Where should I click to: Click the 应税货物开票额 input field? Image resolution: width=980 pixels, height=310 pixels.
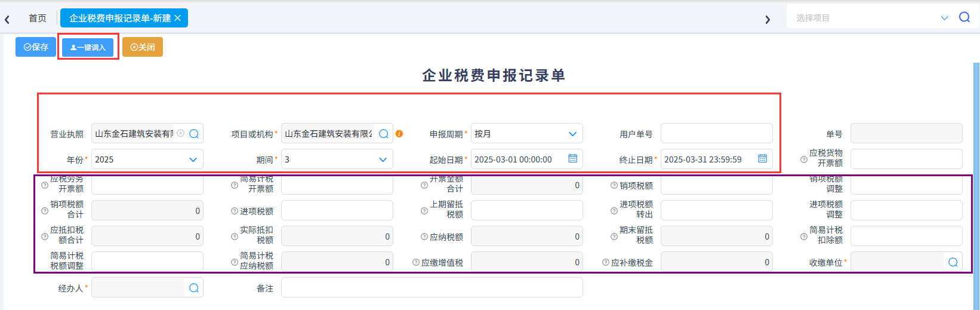click(906, 159)
